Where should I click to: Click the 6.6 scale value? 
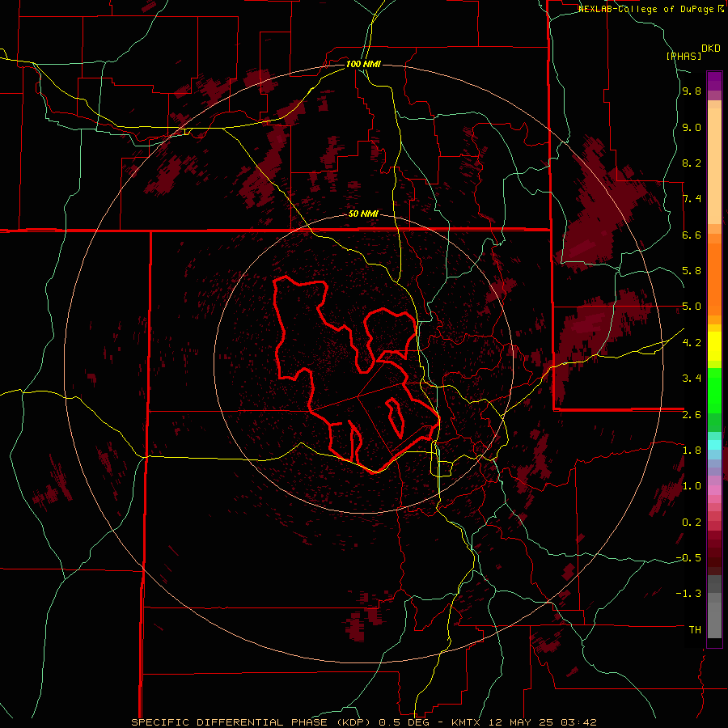click(x=692, y=235)
